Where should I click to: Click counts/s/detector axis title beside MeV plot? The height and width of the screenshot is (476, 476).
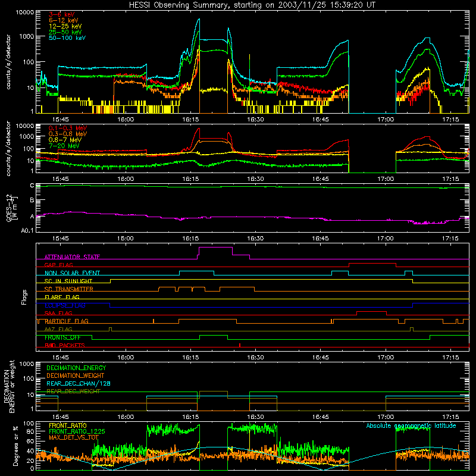(8, 149)
